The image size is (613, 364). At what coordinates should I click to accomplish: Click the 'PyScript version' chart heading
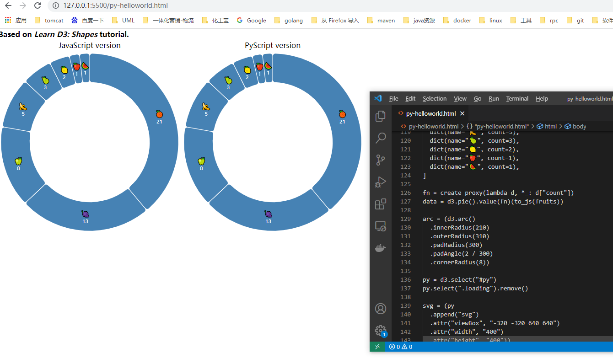[273, 45]
